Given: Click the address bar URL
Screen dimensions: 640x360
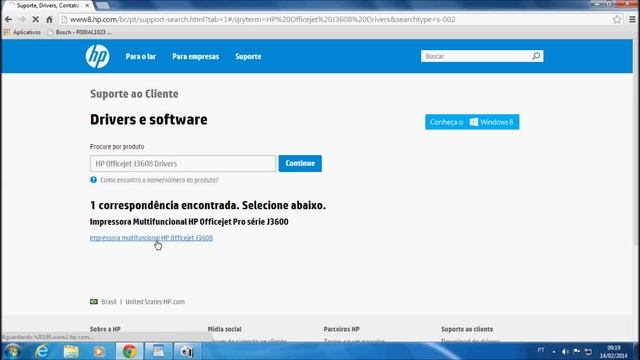Looking at the screenshot, I should coord(262,19).
